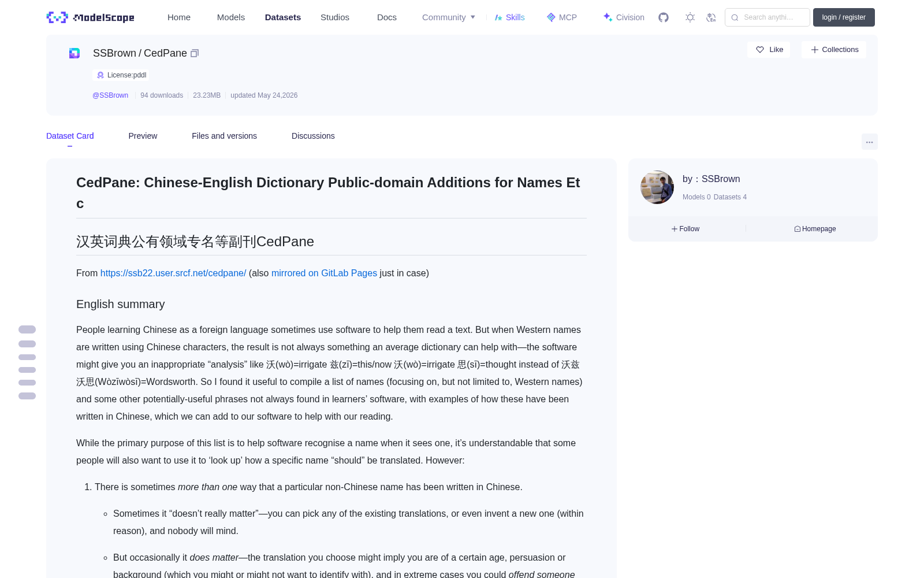Expand the Community dropdown arrow
Screen dimensions: 924x578
pyautogui.click(x=473, y=17)
